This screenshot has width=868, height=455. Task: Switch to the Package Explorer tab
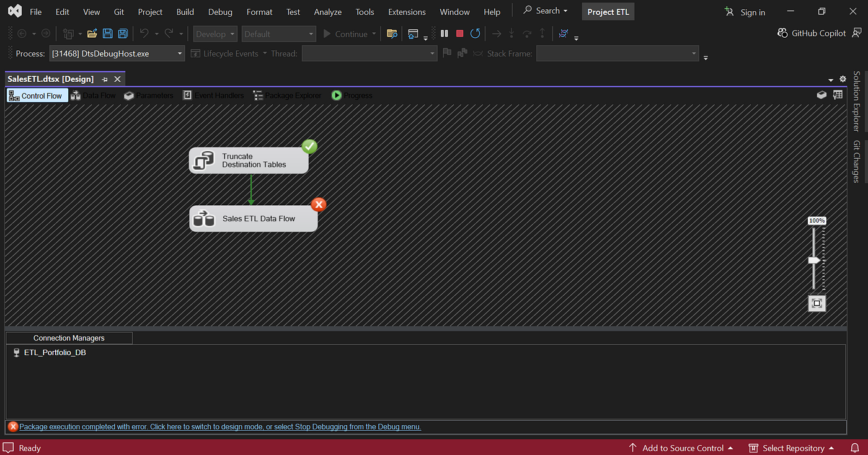pyautogui.click(x=287, y=95)
